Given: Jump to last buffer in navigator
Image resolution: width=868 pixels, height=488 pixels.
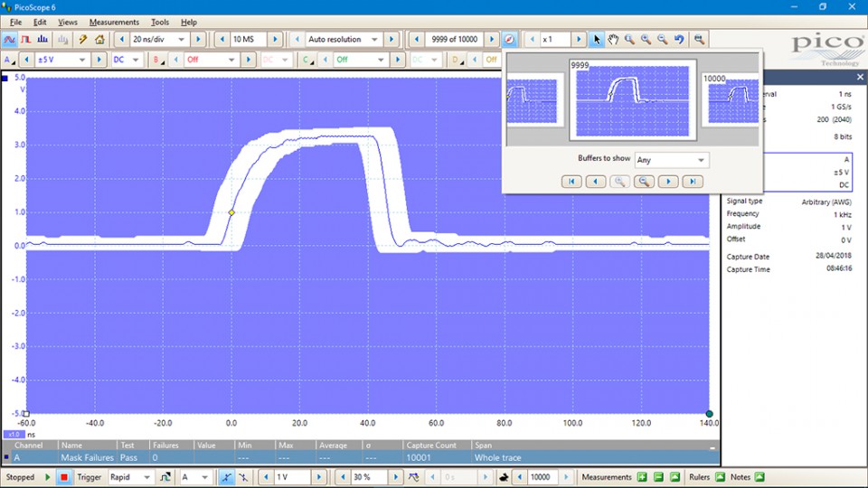Looking at the screenshot, I should (x=693, y=182).
